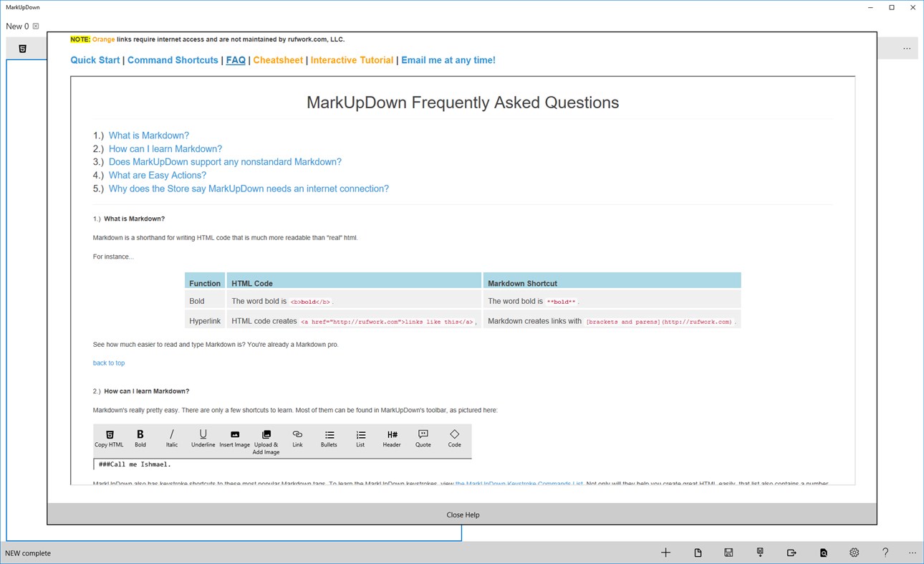Click "Email me at any time!" link
924x564 pixels.
pos(448,60)
